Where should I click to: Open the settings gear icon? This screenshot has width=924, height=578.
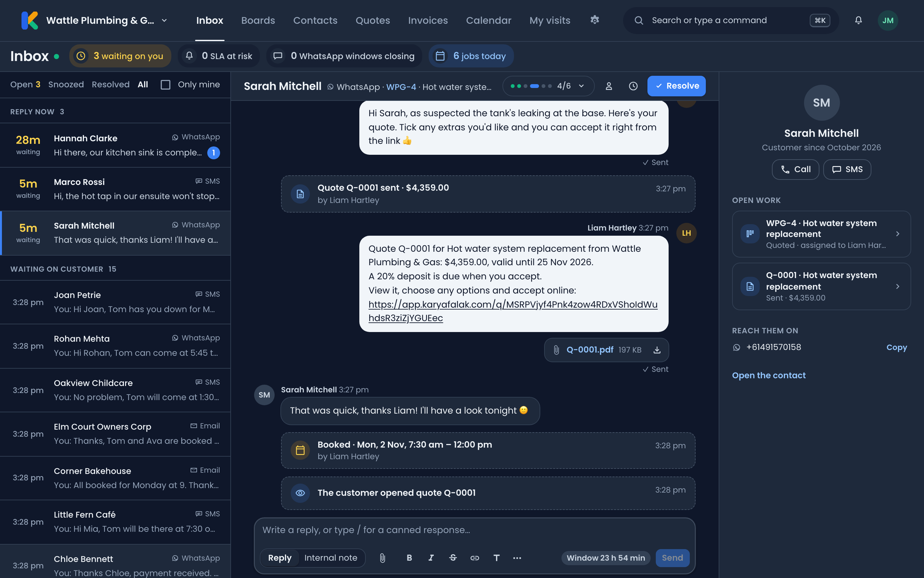click(x=595, y=20)
